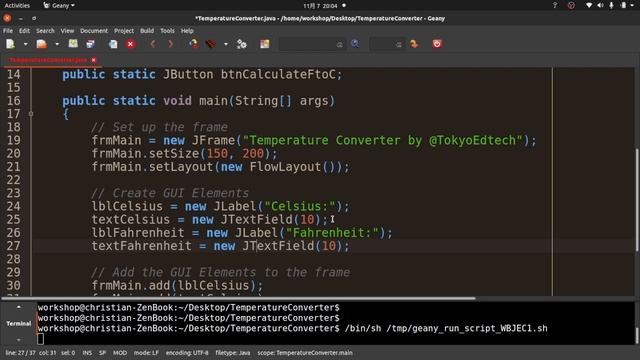Close the TemperatureConverter.java tab
Screen dimensions: 640x360
pyautogui.click(x=94, y=60)
